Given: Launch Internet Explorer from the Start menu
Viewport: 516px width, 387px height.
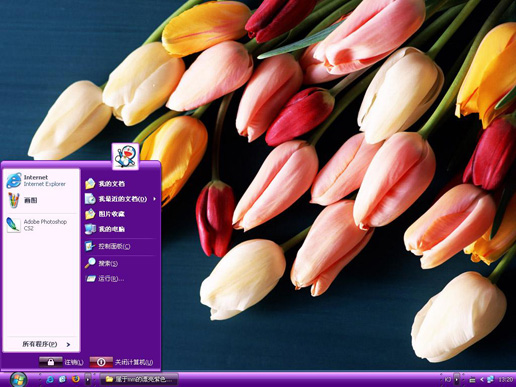Looking at the screenshot, I should [x=41, y=180].
